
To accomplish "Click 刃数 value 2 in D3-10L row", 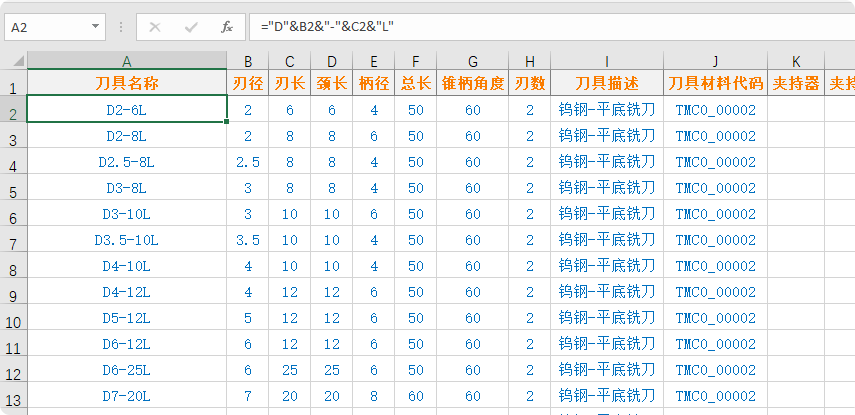I will click(x=530, y=213).
